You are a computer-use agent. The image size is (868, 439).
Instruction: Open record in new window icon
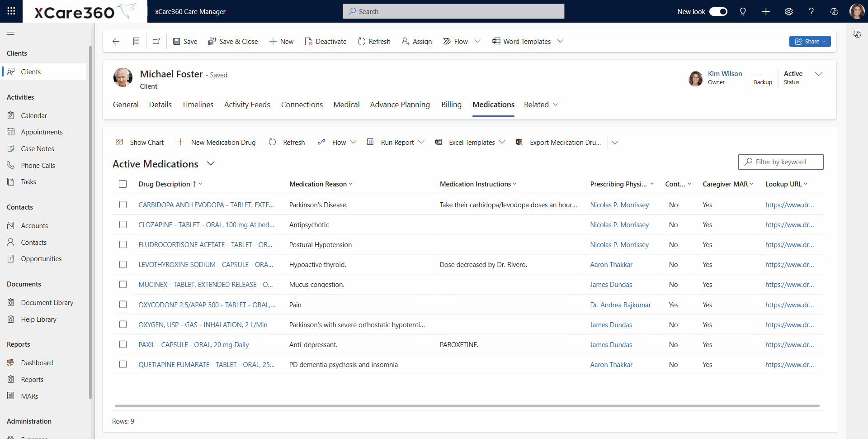(x=156, y=41)
